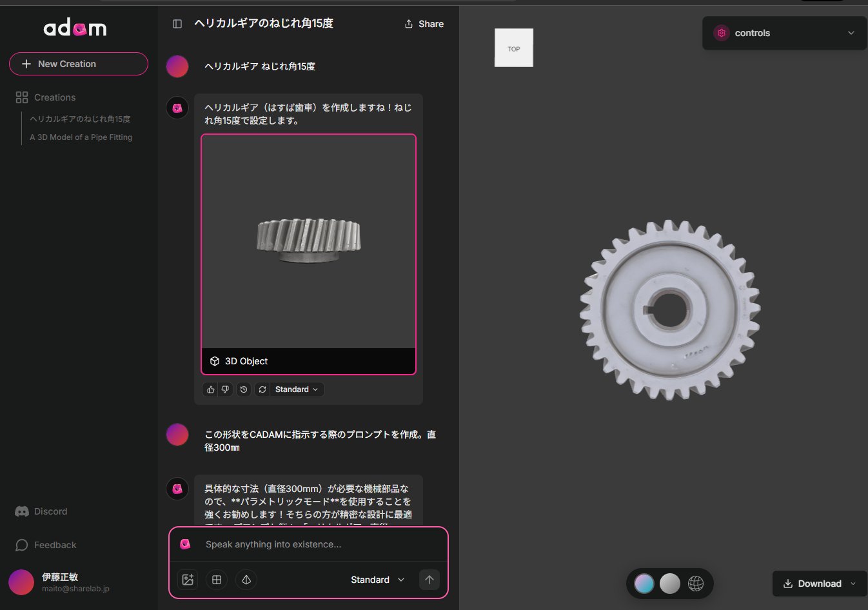Regenerate the model with the refresh icon
The width and height of the screenshot is (868, 610).
[262, 389]
